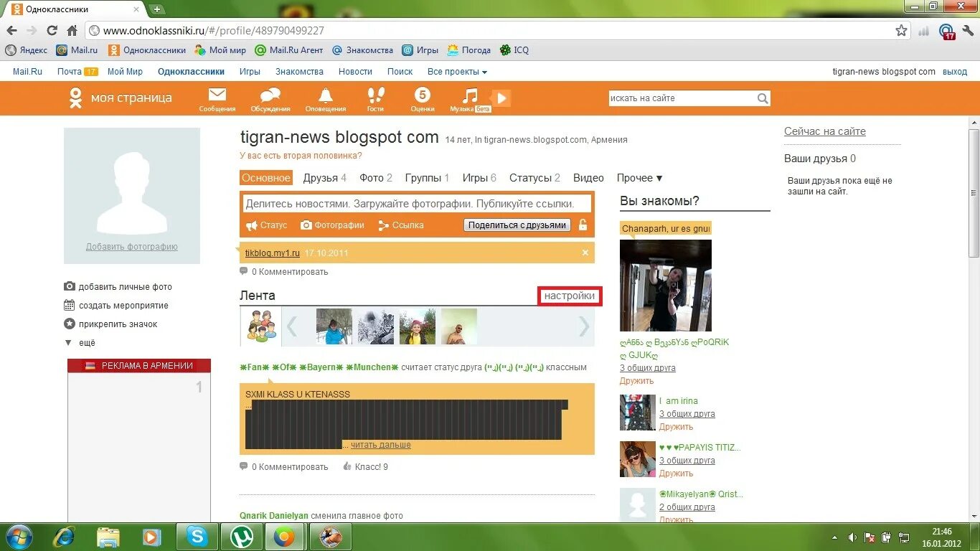Click Поделиться с друзьями button
This screenshot has height=551, width=980.
tap(517, 225)
